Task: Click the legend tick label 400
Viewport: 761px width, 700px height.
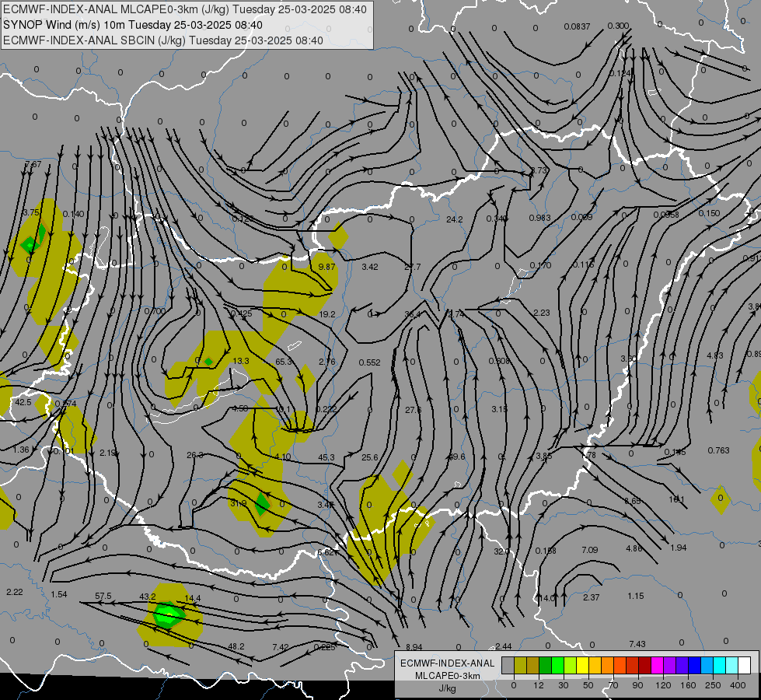Action: tap(738, 685)
